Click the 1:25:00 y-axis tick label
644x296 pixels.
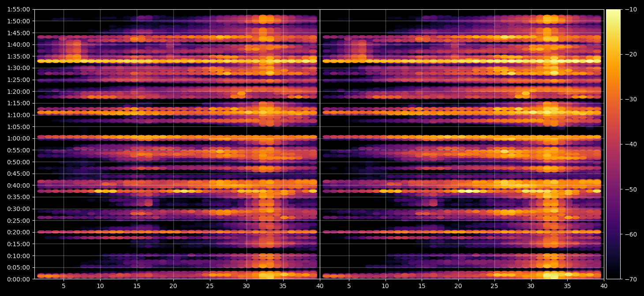(19, 80)
